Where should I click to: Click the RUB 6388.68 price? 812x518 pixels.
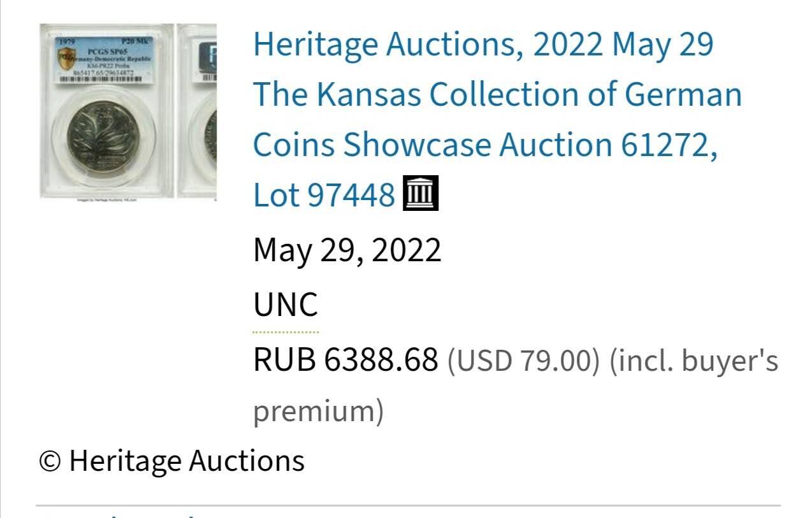(x=346, y=360)
